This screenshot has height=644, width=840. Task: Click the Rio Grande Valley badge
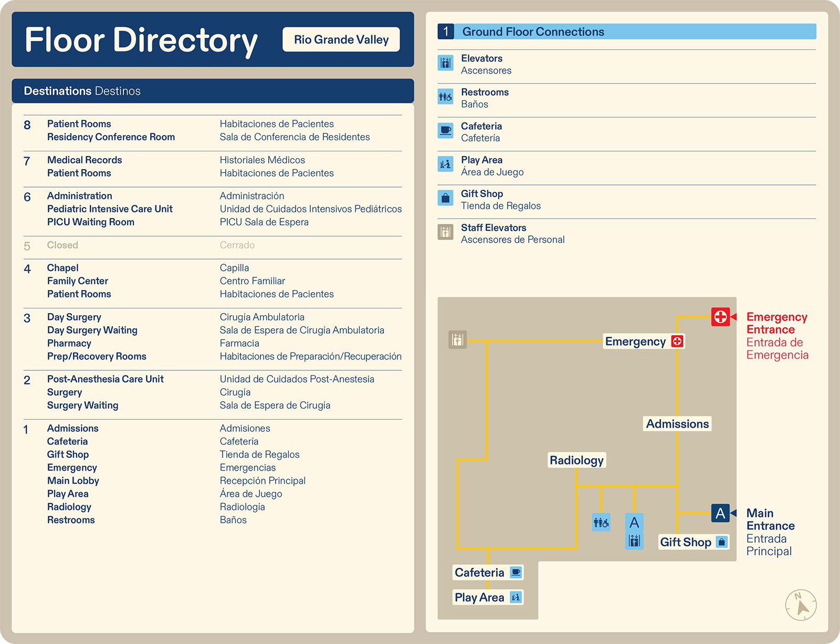342,38
